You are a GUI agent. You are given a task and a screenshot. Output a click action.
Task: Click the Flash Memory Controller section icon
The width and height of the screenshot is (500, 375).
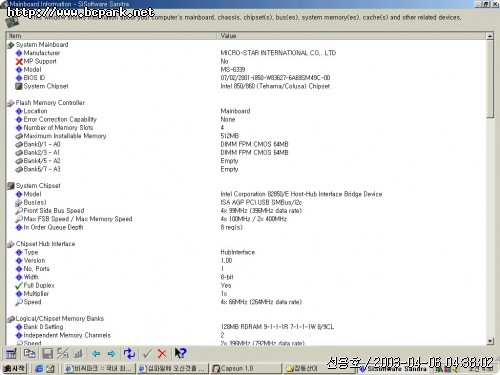(x=11, y=103)
